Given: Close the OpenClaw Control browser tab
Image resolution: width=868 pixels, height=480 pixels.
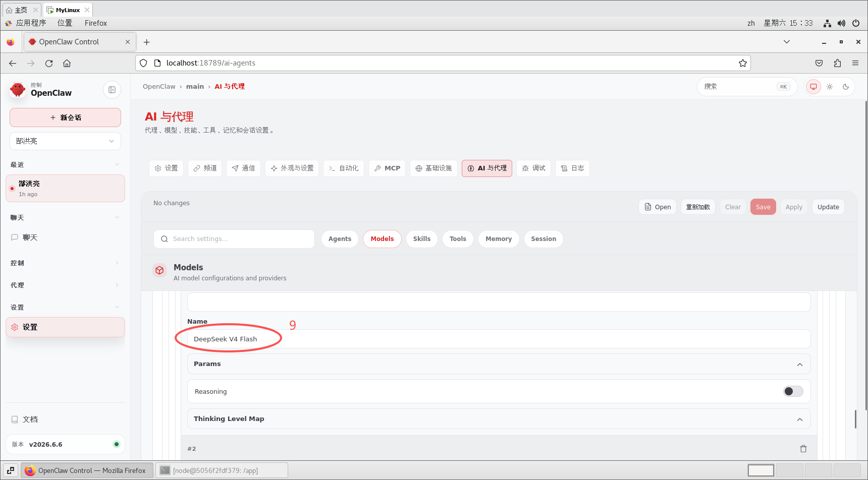Looking at the screenshot, I should (128, 42).
